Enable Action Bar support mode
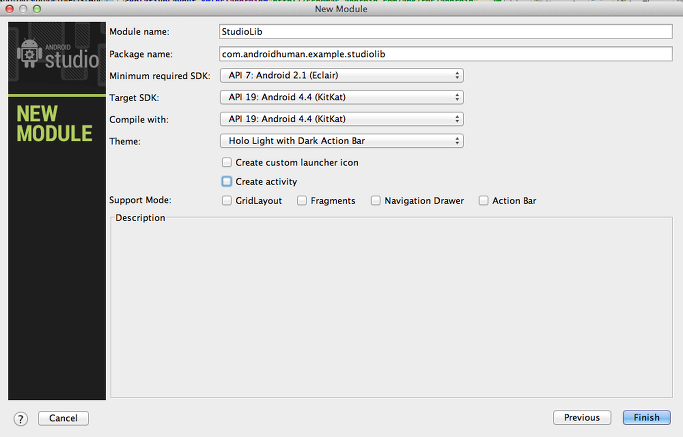The height and width of the screenshot is (437, 683). click(484, 200)
